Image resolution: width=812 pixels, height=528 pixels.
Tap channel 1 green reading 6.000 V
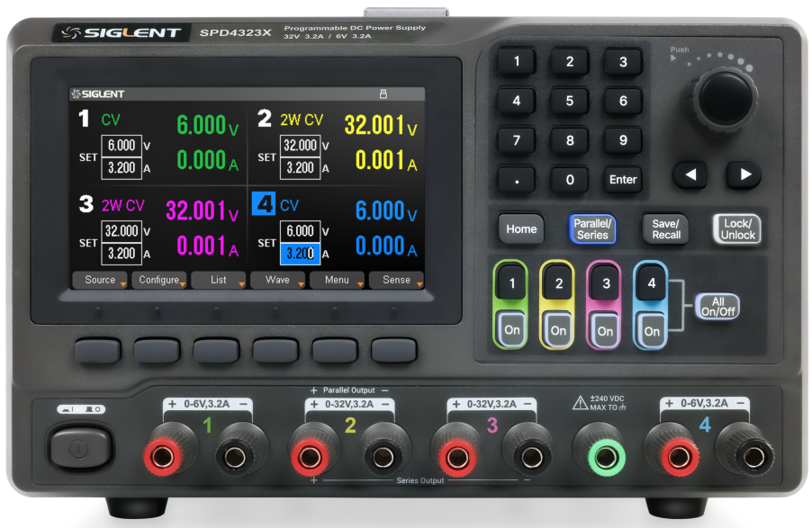pos(208,126)
